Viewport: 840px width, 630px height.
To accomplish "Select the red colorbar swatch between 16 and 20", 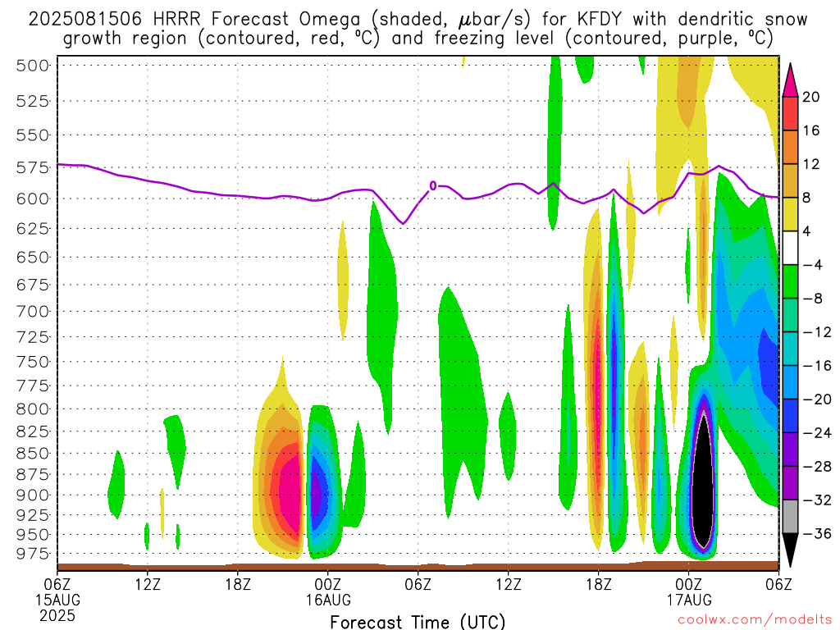I will point(790,113).
